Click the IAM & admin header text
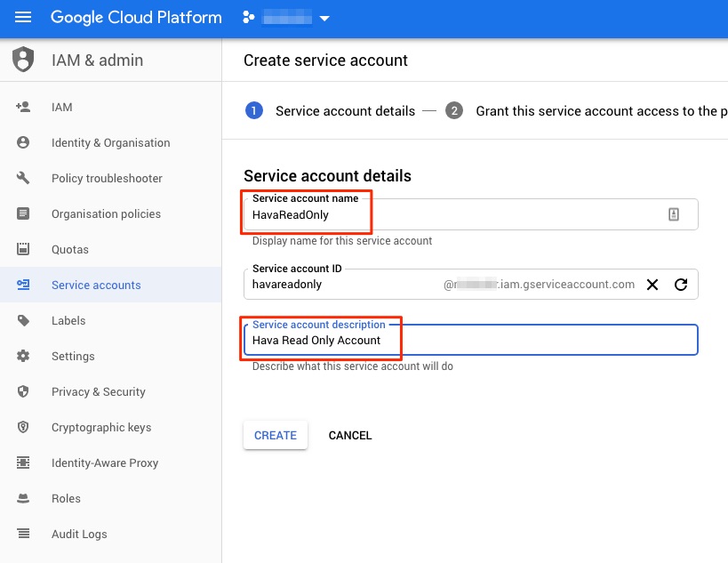Viewport: 728px width, 563px height. 97,60
